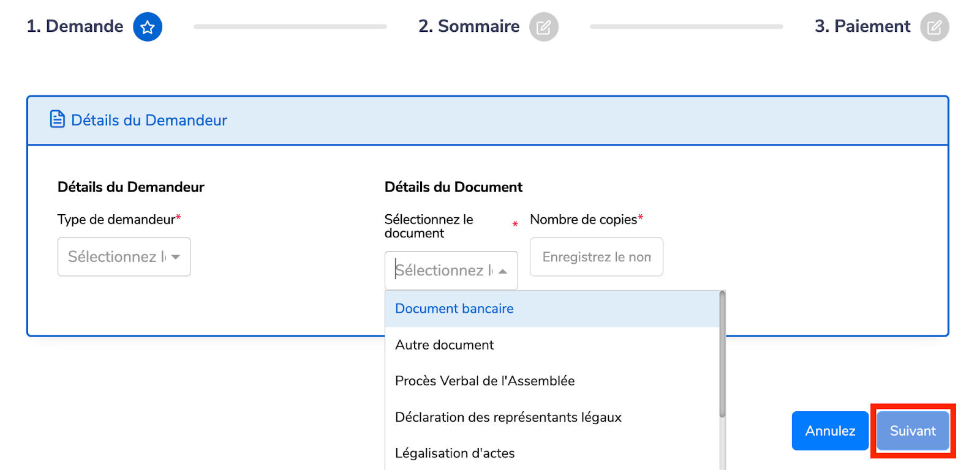
Task: Choose Autre document from the list
Action: click(x=552, y=345)
